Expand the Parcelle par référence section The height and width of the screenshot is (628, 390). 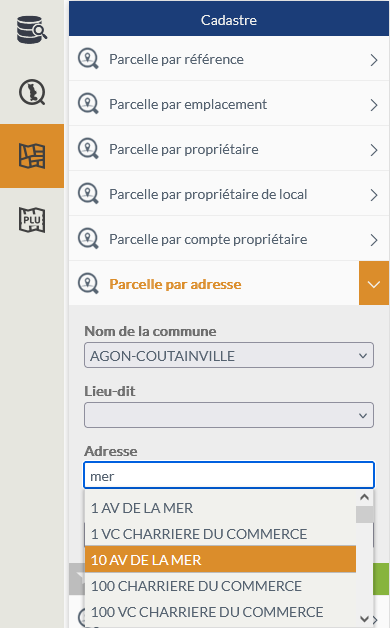click(x=229, y=59)
